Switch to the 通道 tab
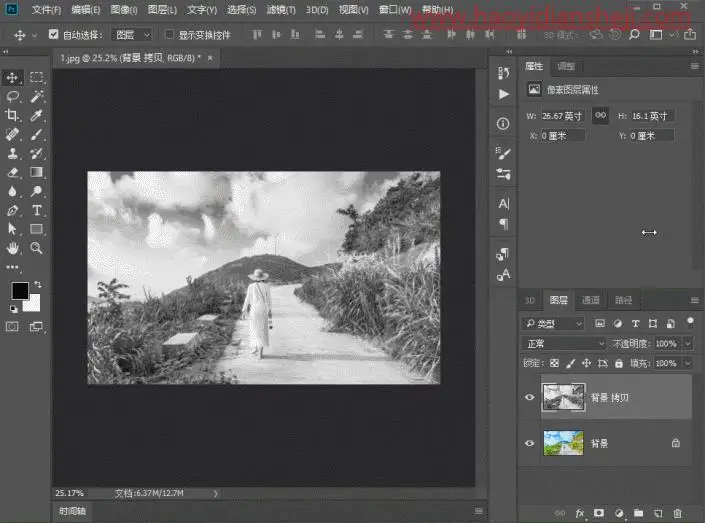705x523 pixels. click(x=590, y=300)
